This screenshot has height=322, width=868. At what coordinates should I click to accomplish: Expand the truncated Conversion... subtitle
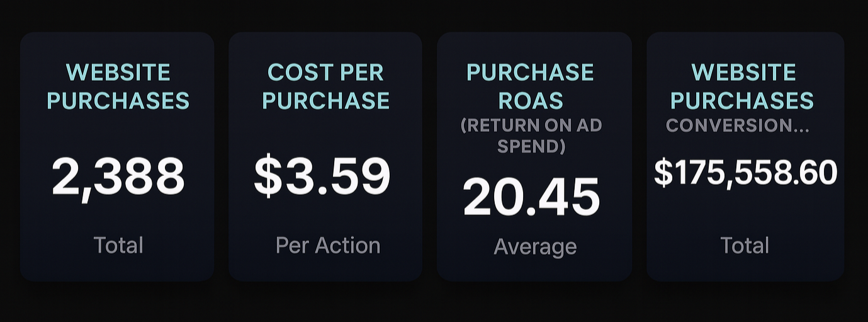pos(738,125)
